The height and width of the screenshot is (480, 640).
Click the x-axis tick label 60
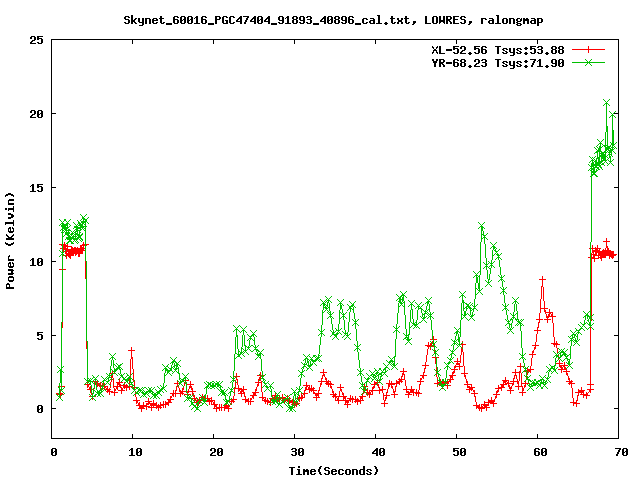tap(540, 452)
